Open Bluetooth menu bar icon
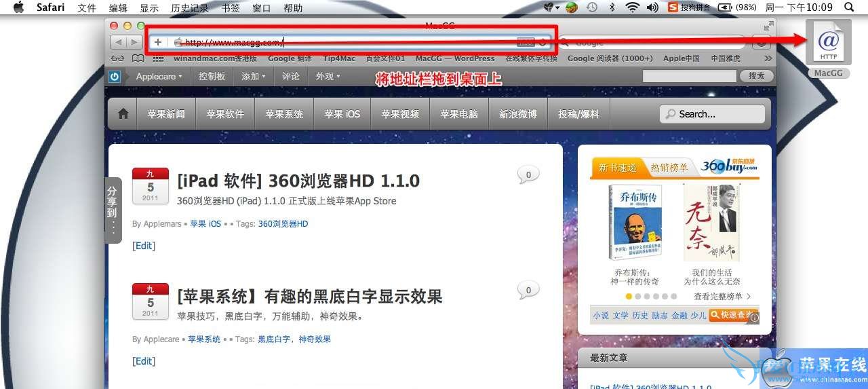Viewport: 868px width, 389px height. tap(612, 7)
